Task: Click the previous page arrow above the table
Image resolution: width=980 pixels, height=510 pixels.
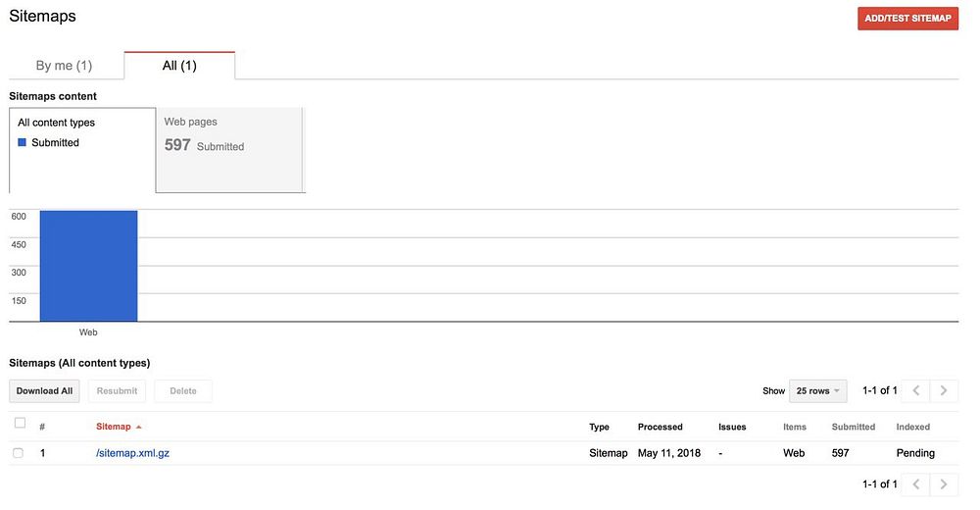Action: [x=915, y=390]
